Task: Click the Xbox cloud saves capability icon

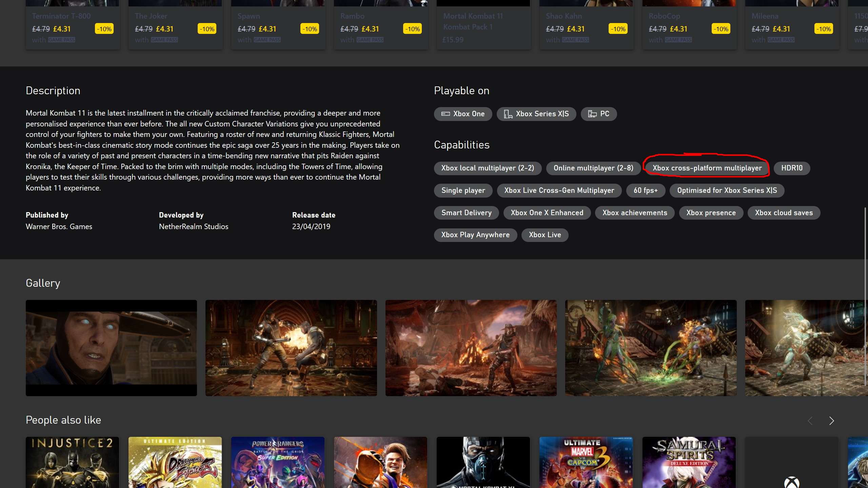Action: click(x=784, y=212)
